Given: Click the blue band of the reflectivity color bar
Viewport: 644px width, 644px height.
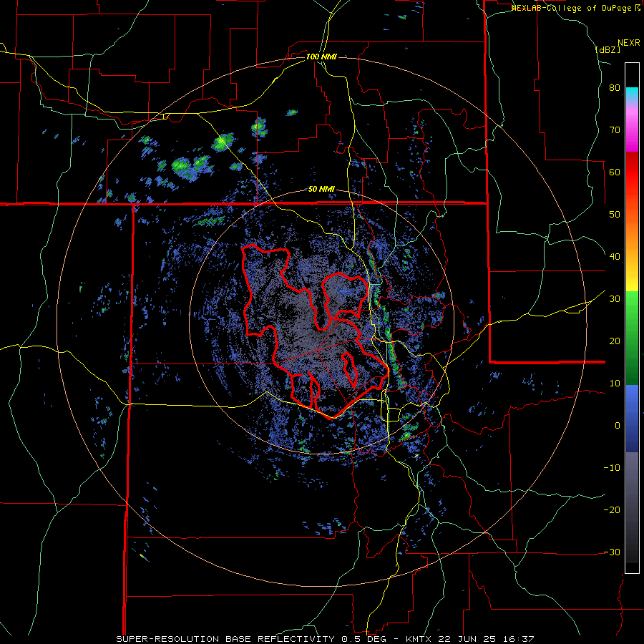Looking at the screenshot, I should 632,419.
